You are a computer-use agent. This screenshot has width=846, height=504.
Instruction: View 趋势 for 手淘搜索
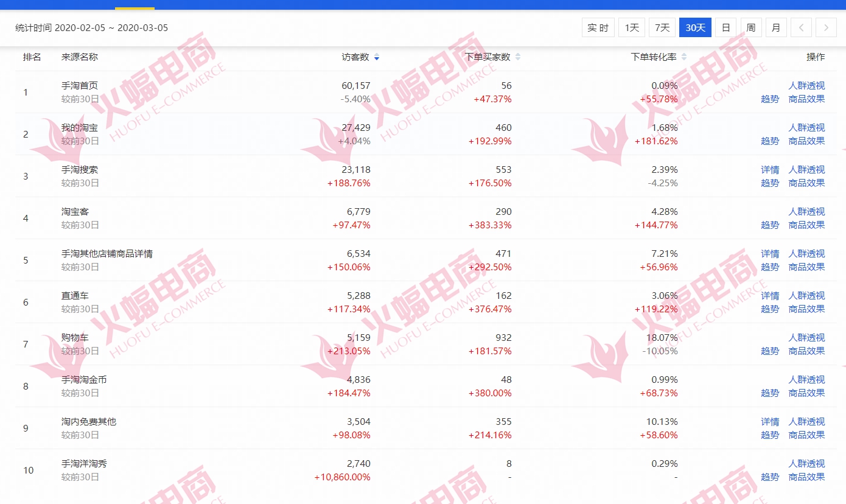[x=770, y=183]
